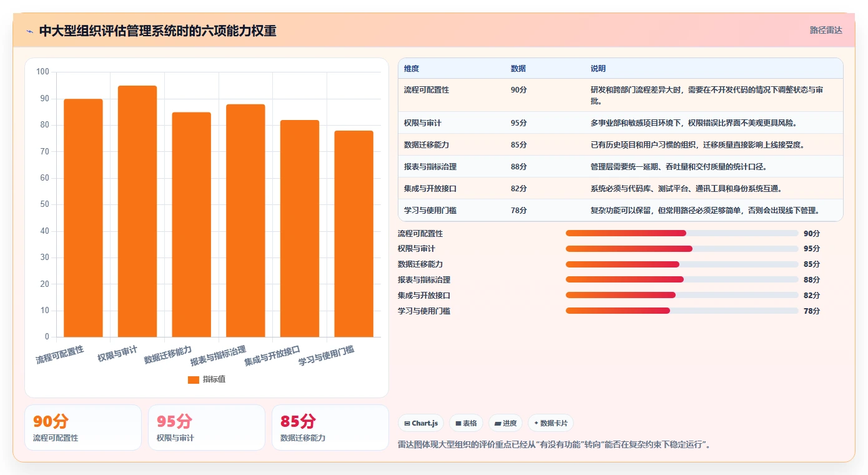Click the 说明 column header
868x475 pixels.
point(598,69)
